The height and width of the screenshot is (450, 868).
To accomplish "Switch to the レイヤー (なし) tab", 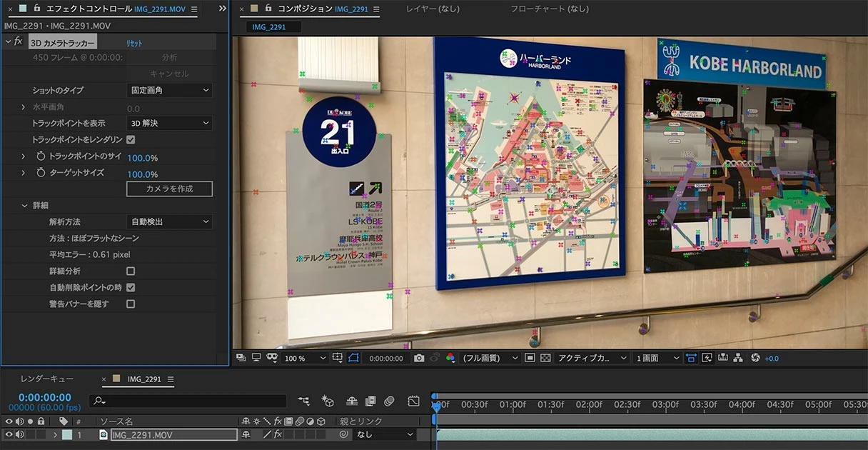I will click(x=433, y=9).
